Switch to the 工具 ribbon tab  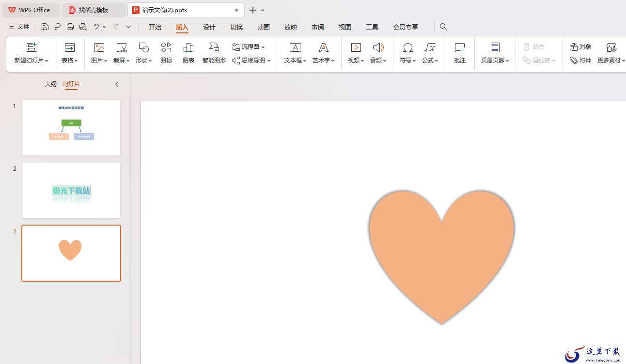[x=372, y=27]
